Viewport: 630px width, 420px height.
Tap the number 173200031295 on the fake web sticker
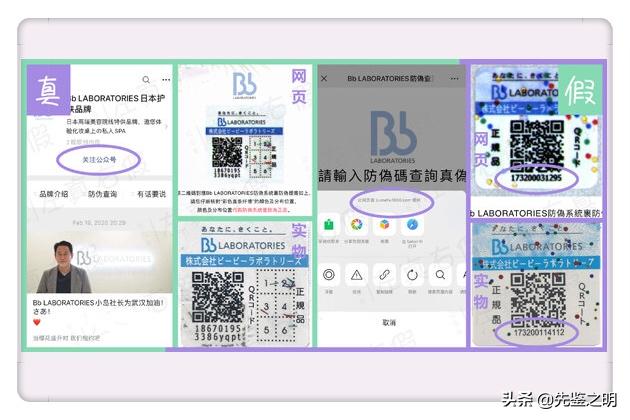point(536,178)
